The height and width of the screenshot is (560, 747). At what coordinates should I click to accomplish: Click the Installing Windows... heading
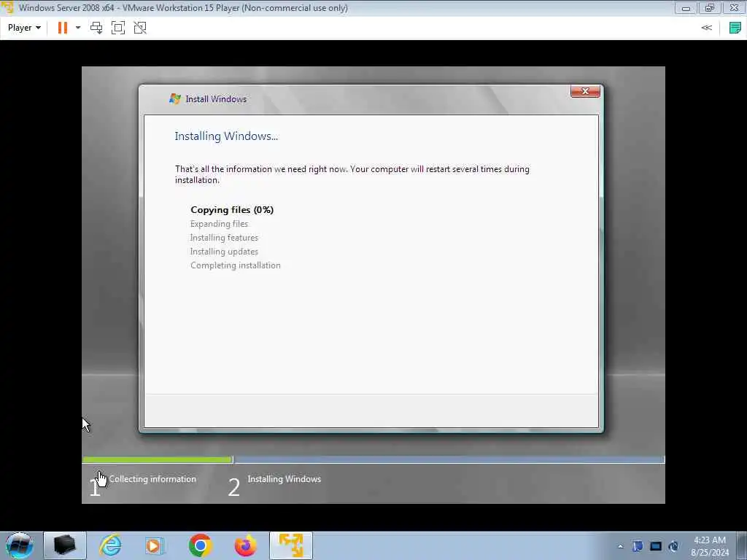pyautogui.click(x=226, y=136)
